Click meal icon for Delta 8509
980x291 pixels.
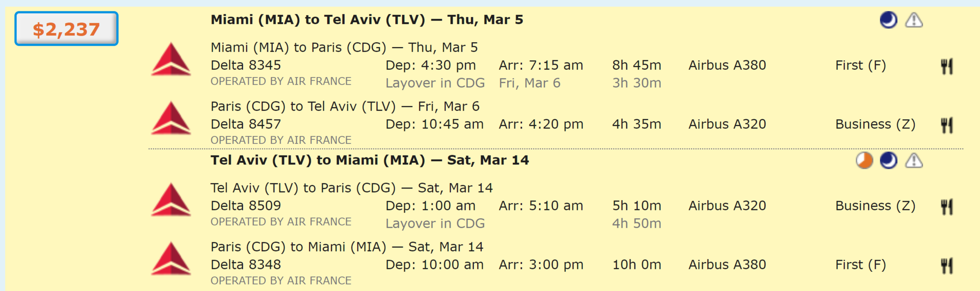[947, 207]
